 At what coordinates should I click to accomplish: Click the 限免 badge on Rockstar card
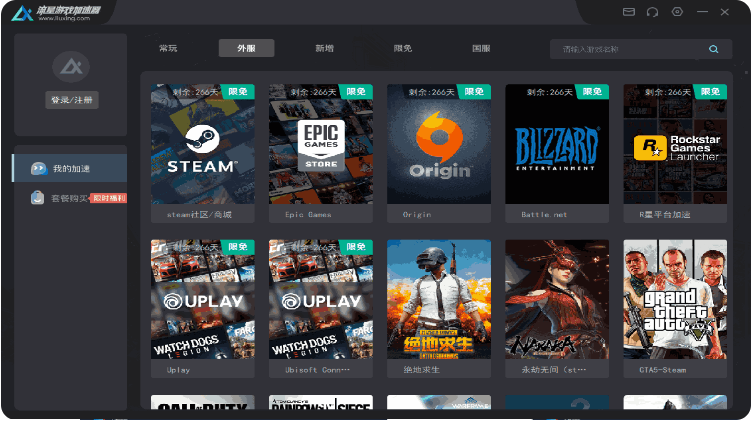pos(710,92)
